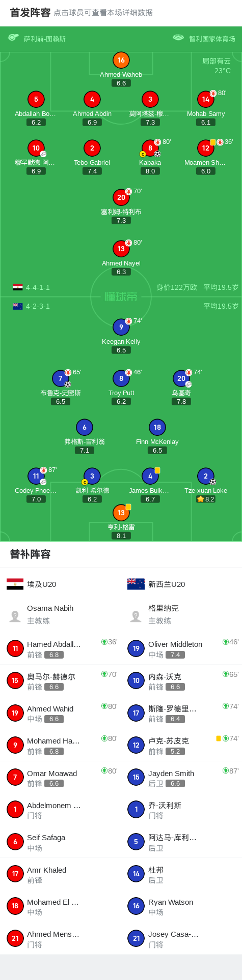
Task: Open coach Osama Nabih's profile avatar
Action: point(15,616)
